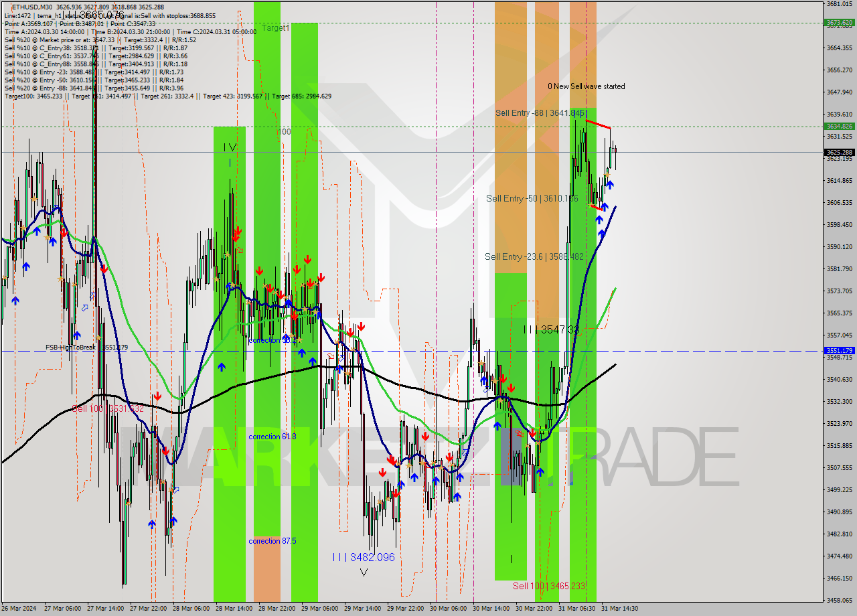Click the "correction 38.2" label
The image size is (857, 616).
point(272,340)
